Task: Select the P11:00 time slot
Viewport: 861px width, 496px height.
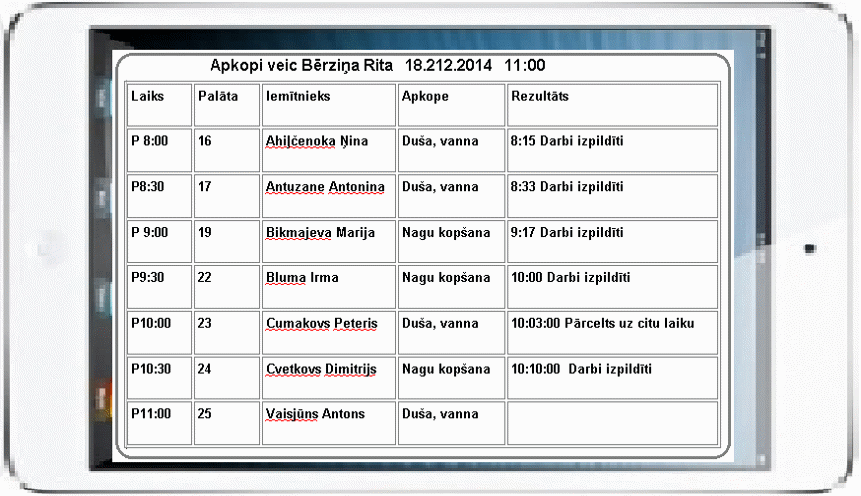Action: pos(151,414)
